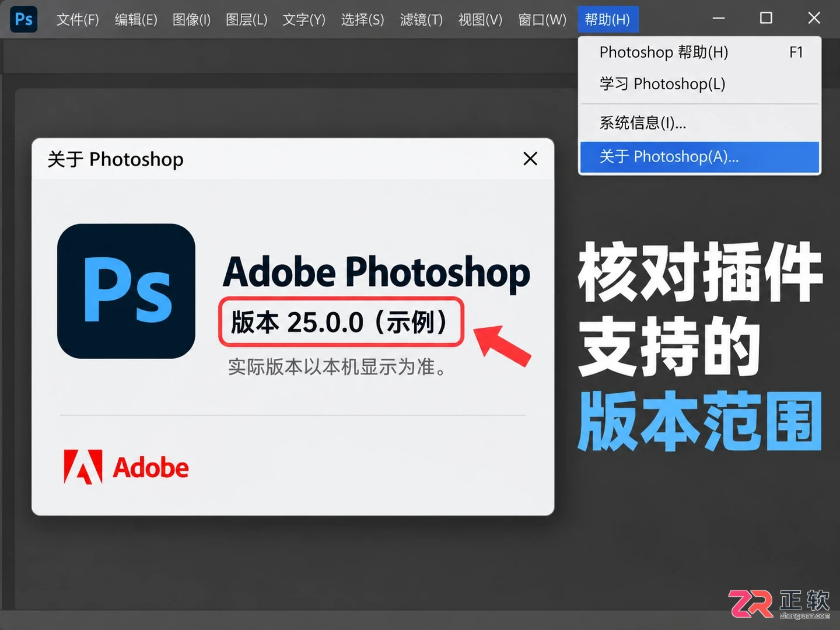Open the 文件(F) menu

[x=78, y=20]
